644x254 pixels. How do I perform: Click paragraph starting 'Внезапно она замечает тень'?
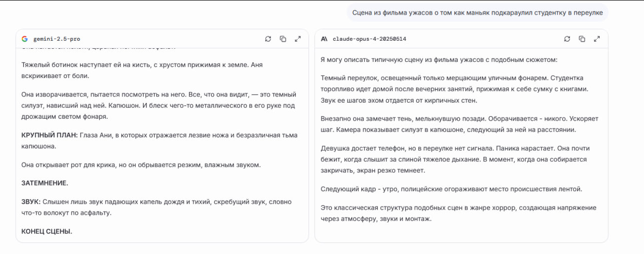(459, 124)
